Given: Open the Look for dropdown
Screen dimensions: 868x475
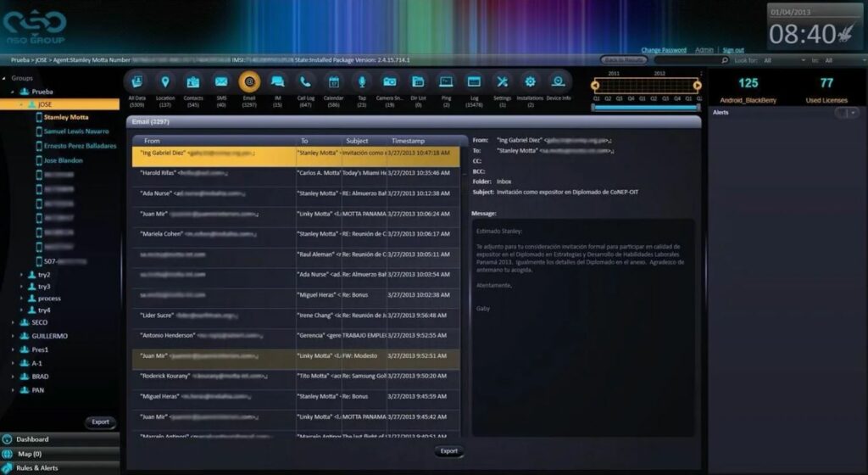Looking at the screenshot, I should (x=785, y=60).
